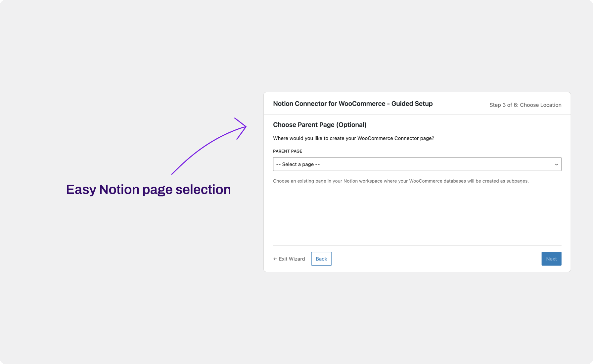Click the helper text about Notion workspace subpages
Viewport: 593px width, 364px height.
coord(401,181)
